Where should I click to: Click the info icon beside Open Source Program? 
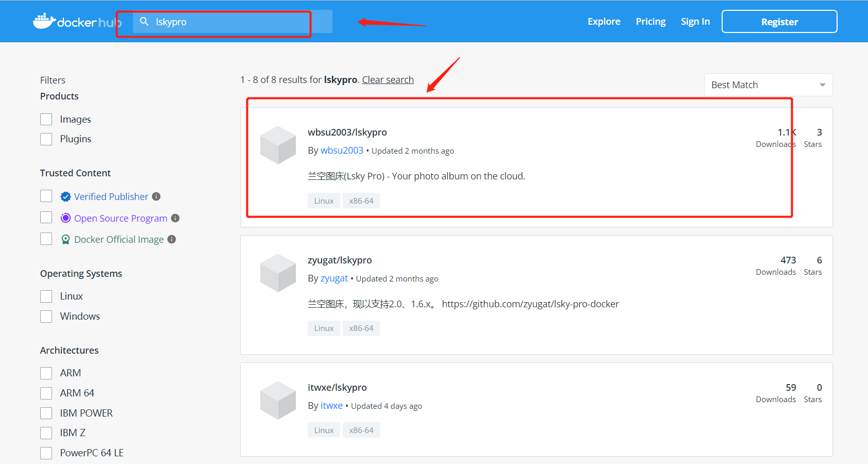tap(175, 218)
